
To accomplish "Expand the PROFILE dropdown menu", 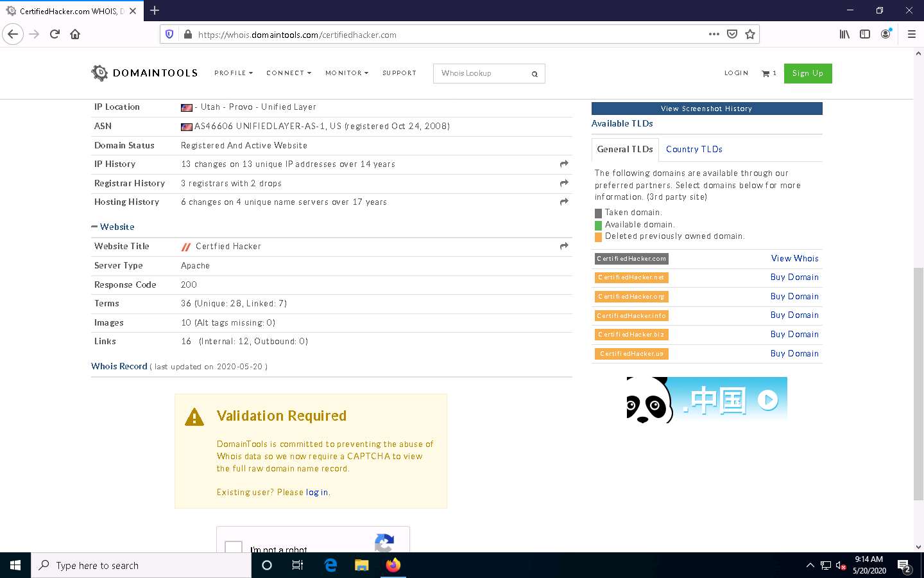I will point(234,73).
